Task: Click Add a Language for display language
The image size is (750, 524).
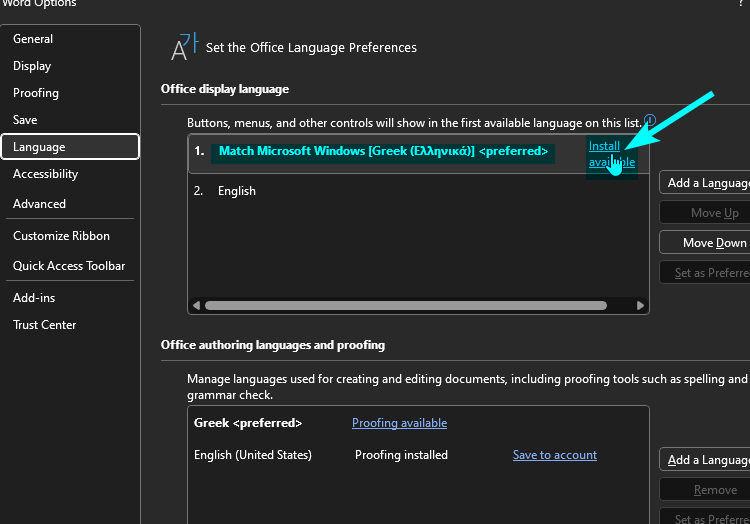Action: (x=705, y=183)
